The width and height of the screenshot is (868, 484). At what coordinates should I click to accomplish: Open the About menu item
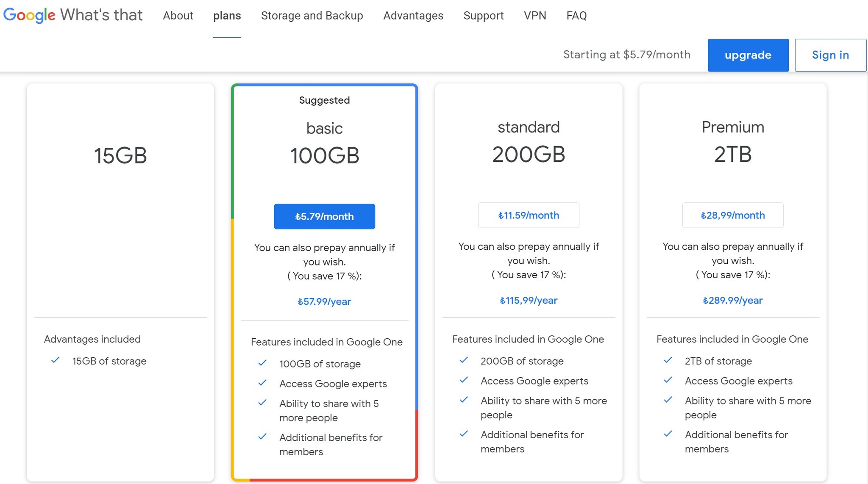[178, 16]
